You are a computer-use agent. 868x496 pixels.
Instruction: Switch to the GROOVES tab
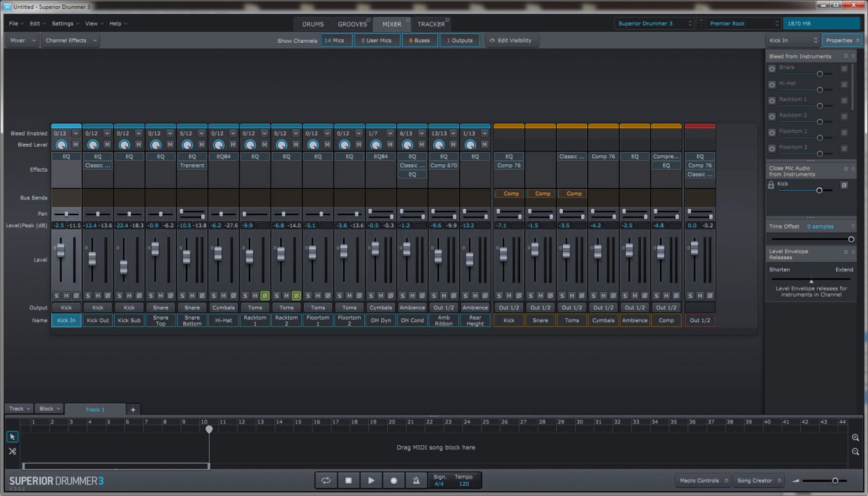click(x=353, y=24)
